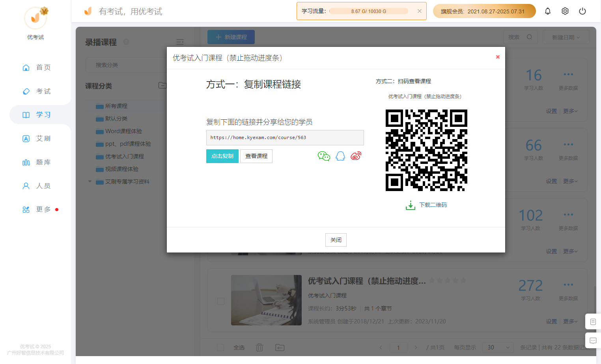Open 题库 in sidebar

[x=36, y=162]
